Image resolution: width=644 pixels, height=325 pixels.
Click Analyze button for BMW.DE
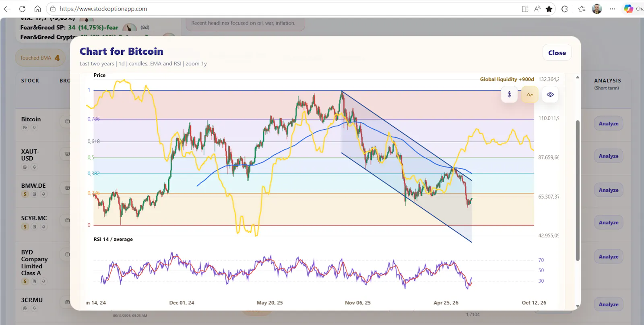pyautogui.click(x=608, y=190)
